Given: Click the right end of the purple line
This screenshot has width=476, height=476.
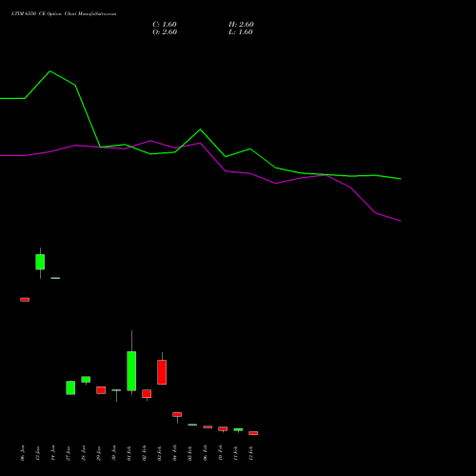Looking at the screenshot, I should coord(401,221).
